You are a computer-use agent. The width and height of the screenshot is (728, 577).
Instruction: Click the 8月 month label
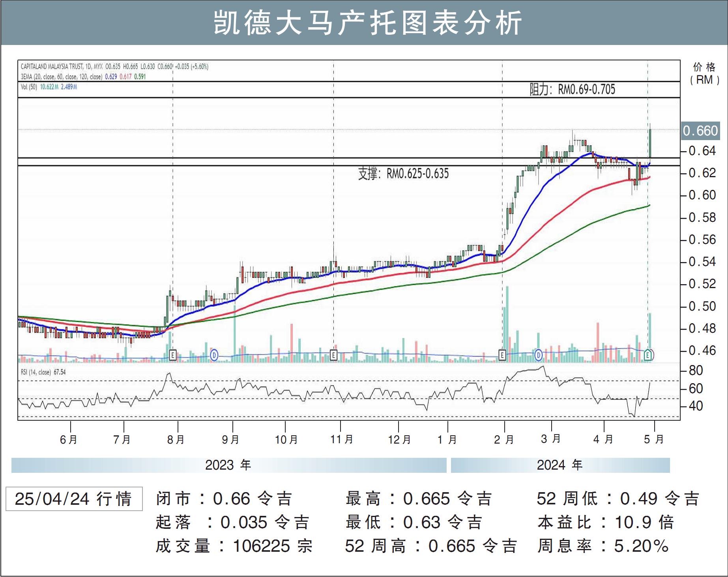pos(176,440)
